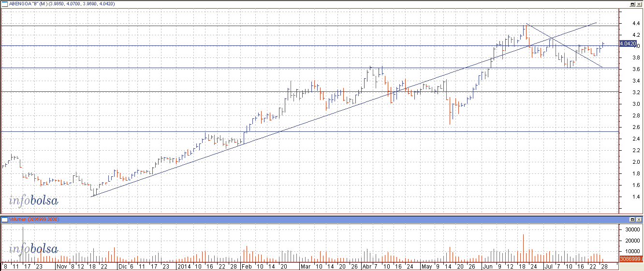Image resolution: width=644 pixels, height=271 pixels.
Task: Close the ABENGOA price chart panel
Action: [639, 4]
